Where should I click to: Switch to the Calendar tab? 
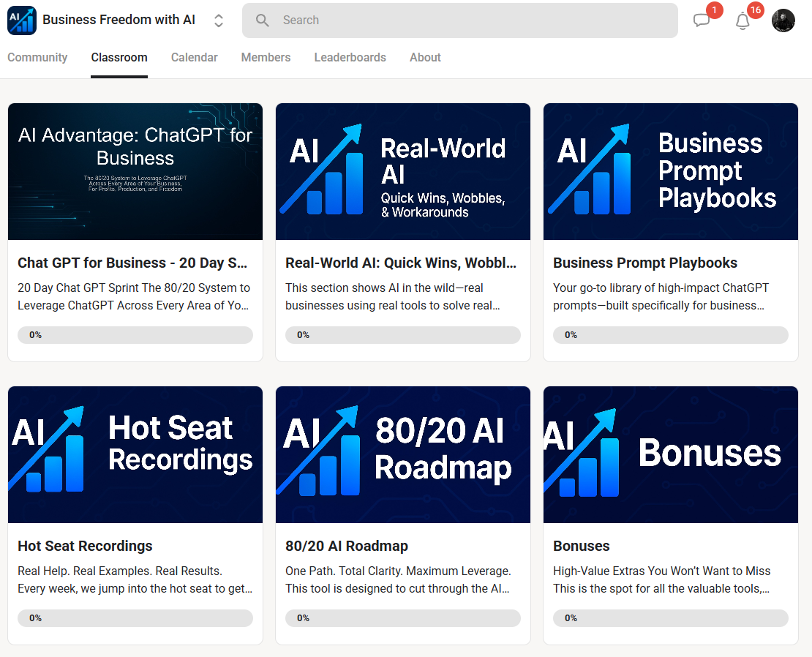point(194,58)
